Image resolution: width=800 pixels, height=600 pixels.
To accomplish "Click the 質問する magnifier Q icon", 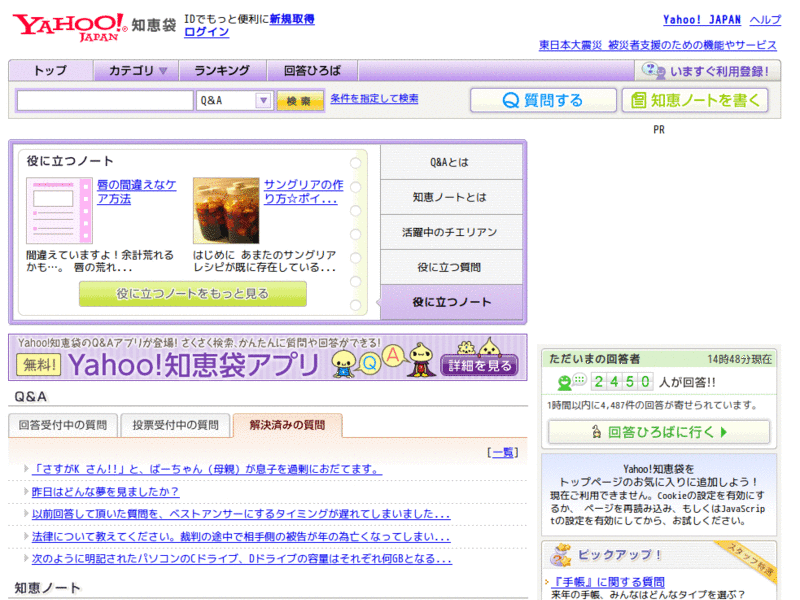I will 510,101.
